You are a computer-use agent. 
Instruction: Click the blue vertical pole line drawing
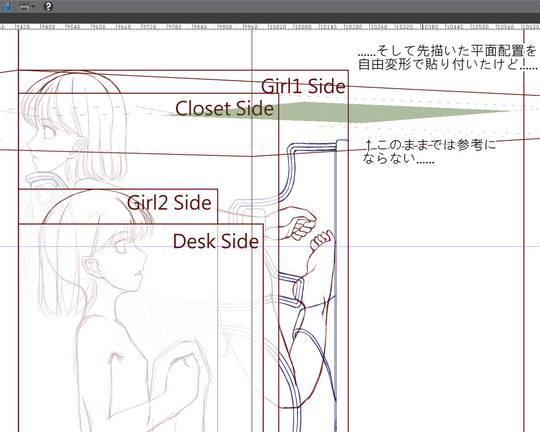pyautogui.click(x=336, y=286)
